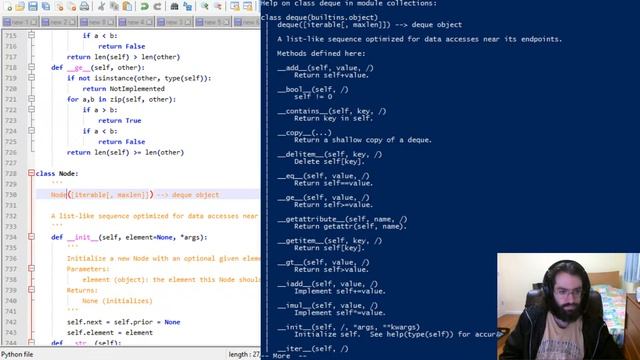Save the current file with the floppy icon
Screen dimensions: 640x360
[x=33, y=6]
